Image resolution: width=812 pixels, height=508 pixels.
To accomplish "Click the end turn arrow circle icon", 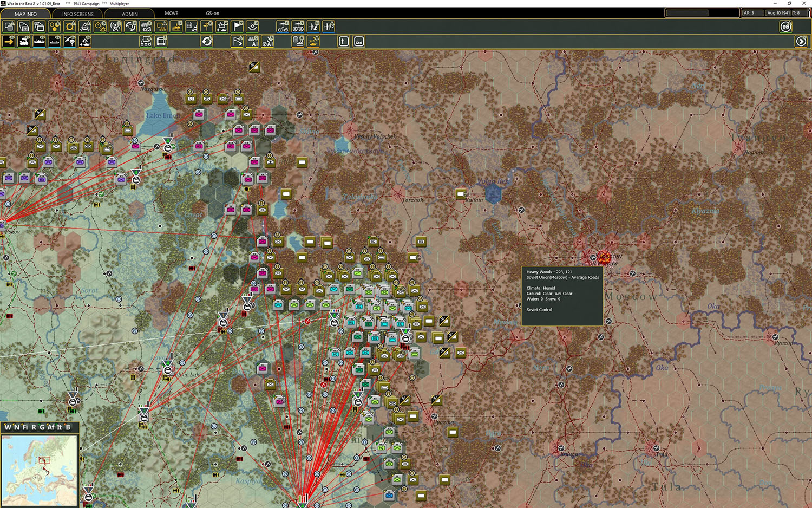I will click(x=801, y=41).
